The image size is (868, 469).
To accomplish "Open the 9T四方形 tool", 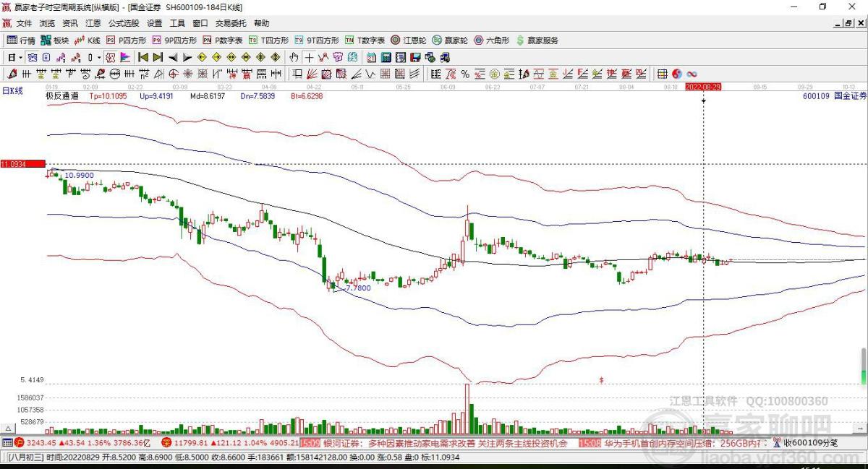I will [317, 40].
